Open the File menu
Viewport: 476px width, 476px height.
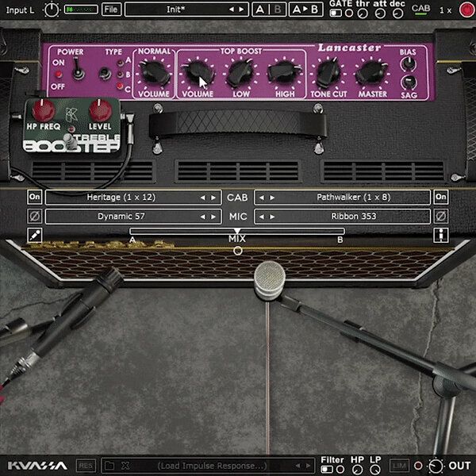click(x=111, y=10)
